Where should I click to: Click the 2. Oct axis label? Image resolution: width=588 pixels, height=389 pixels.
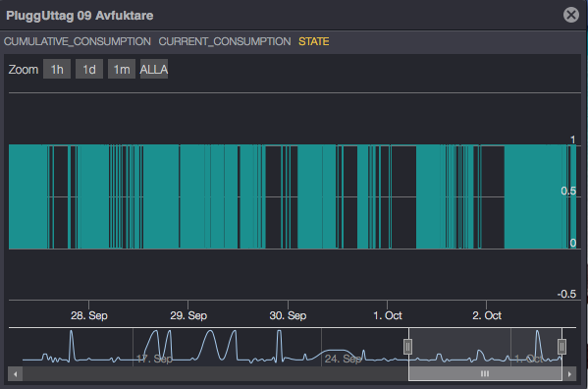487,315
